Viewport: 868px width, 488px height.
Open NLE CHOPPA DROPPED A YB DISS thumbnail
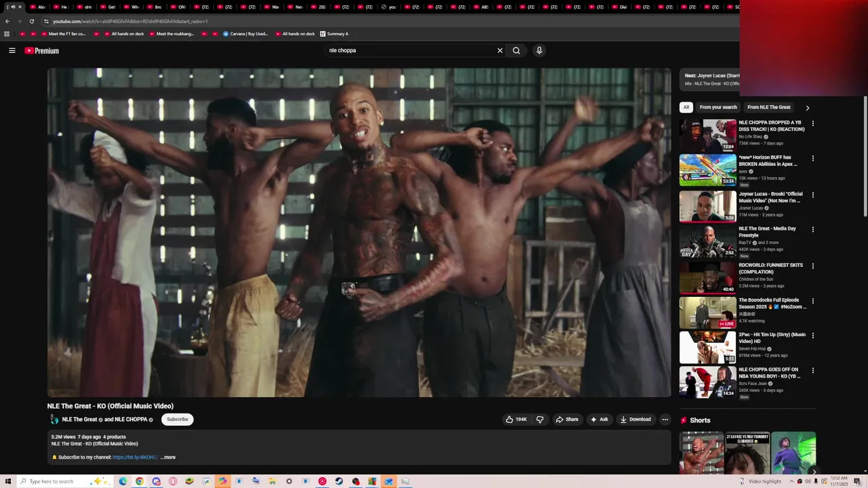tap(708, 136)
